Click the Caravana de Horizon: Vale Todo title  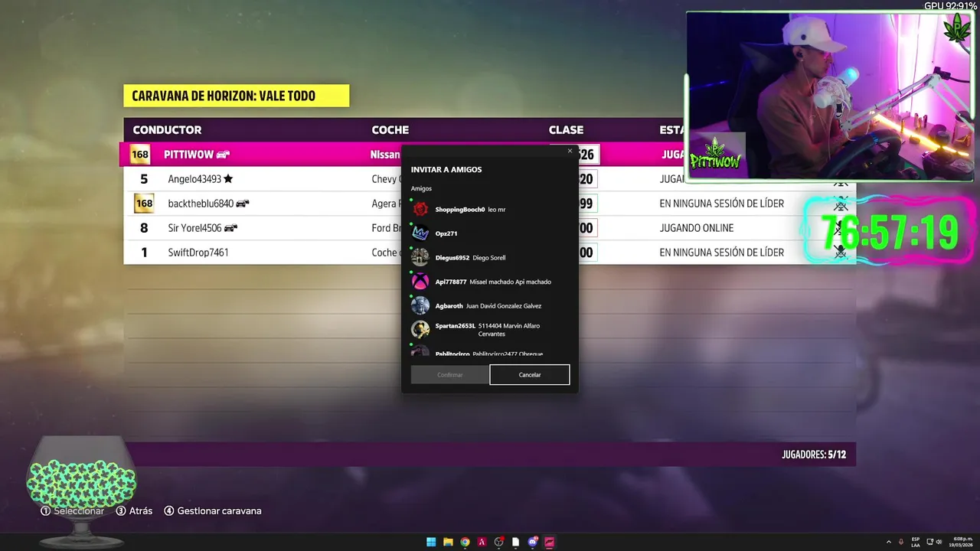click(x=236, y=96)
